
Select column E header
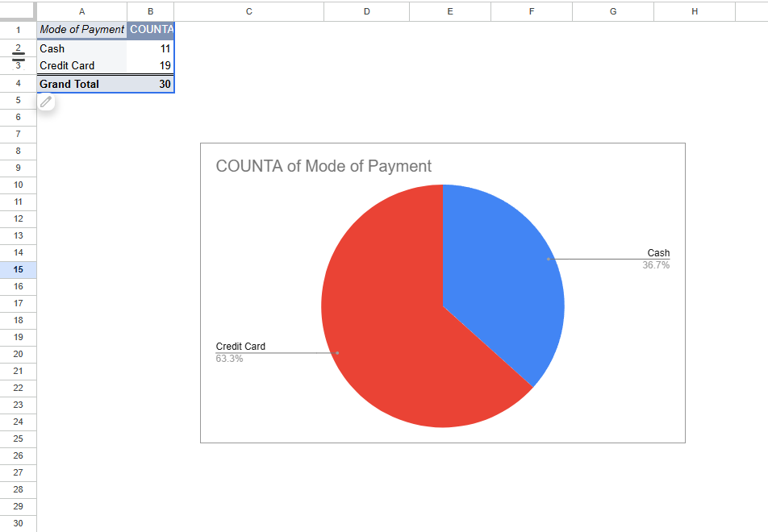coord(450,11)
